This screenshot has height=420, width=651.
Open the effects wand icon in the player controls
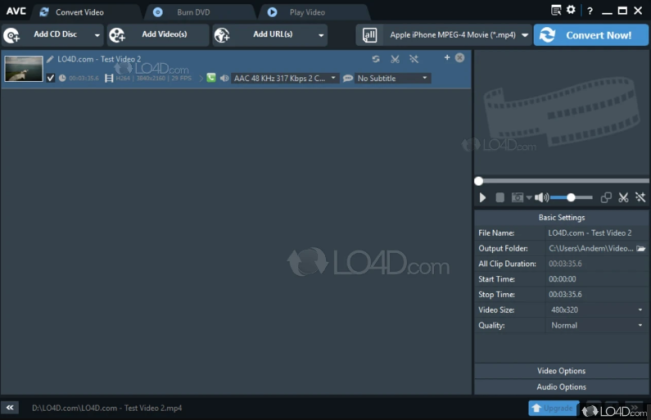[640, 198]
